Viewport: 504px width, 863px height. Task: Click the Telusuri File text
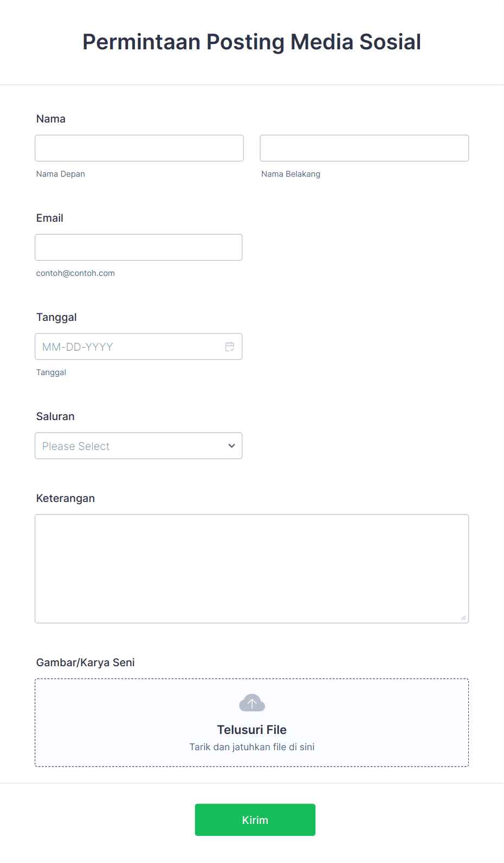point(252,730)
